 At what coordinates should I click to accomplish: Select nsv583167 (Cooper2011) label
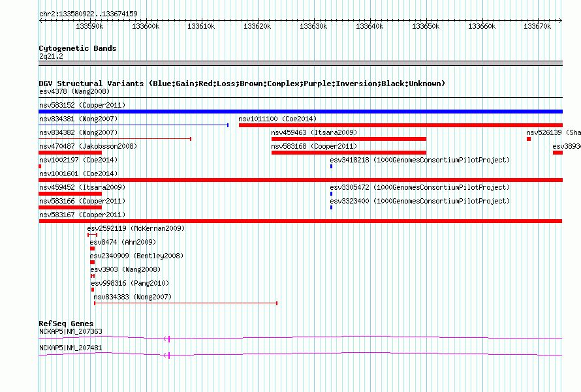[x=82, y=215]
